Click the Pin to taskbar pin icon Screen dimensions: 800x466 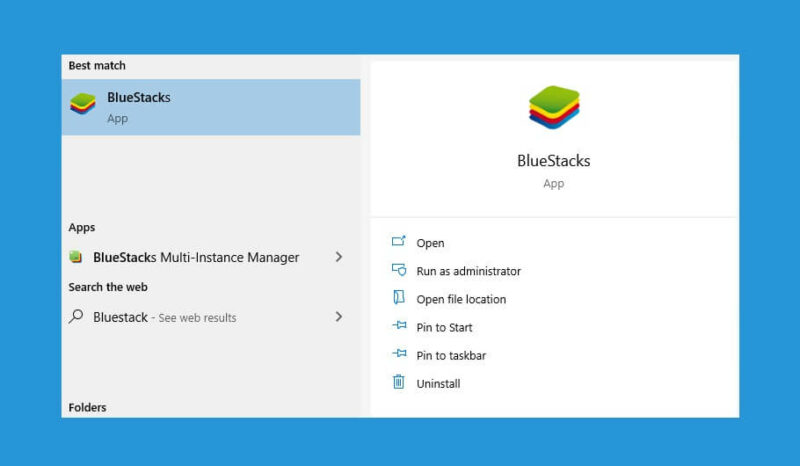pyautogui.click(x=399, y=353)
